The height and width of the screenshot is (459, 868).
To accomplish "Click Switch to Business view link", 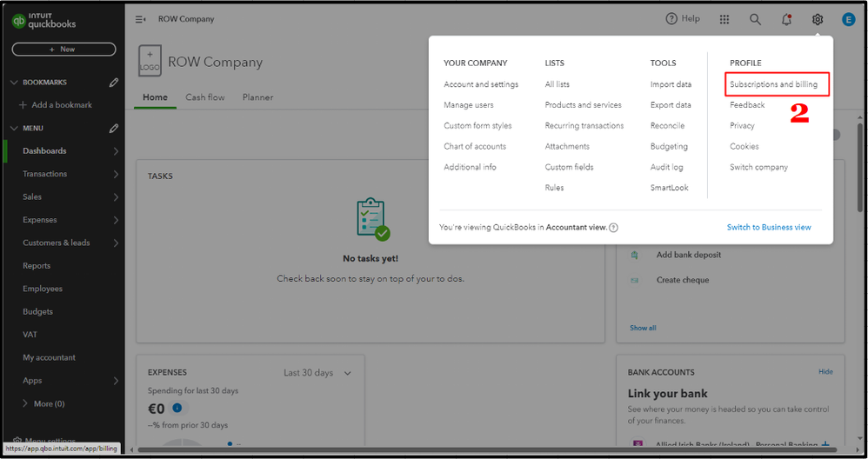I will [x=769, y=228].
